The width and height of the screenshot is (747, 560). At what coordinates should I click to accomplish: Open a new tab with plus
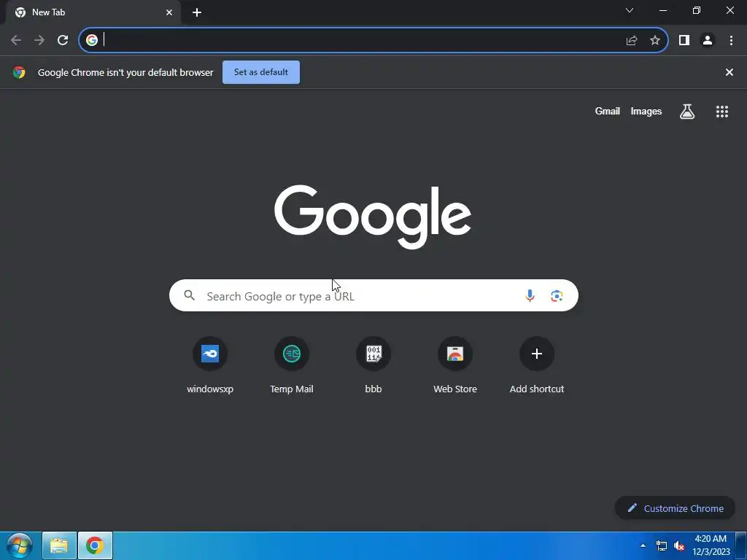coord(197,12)
